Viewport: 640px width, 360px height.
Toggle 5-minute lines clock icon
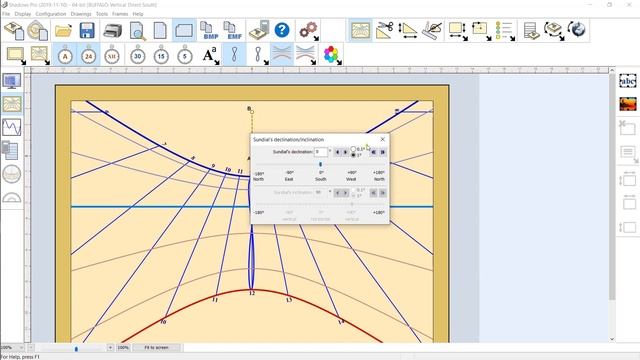(184, 55)
